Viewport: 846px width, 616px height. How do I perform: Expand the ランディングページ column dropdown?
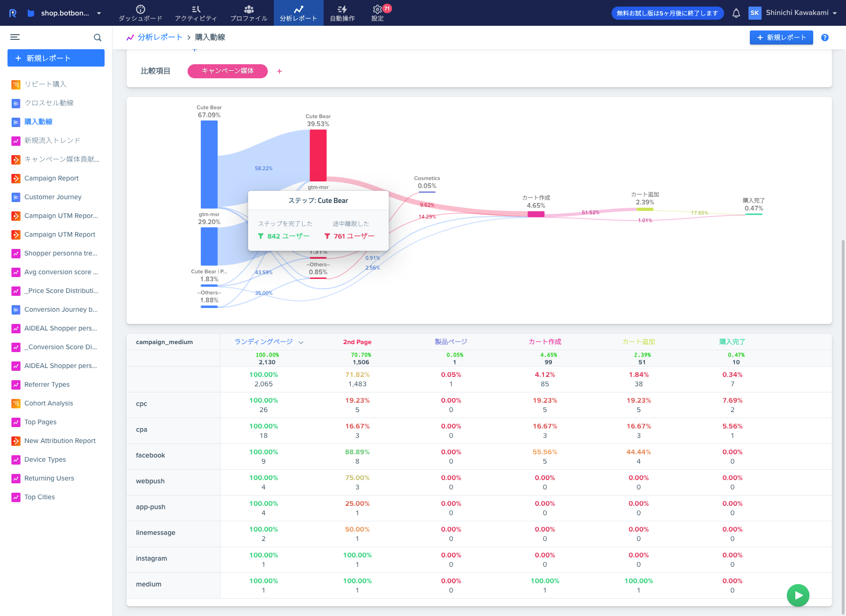tap(301, 342)
